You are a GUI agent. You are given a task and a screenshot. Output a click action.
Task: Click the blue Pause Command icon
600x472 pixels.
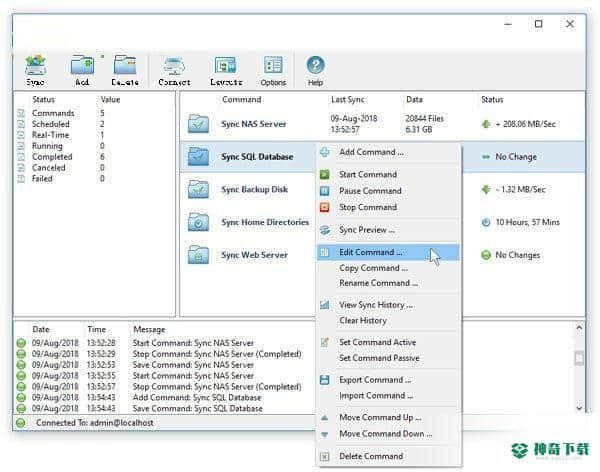coord(324,191)
